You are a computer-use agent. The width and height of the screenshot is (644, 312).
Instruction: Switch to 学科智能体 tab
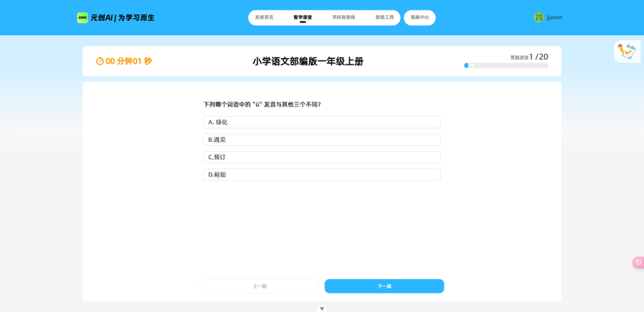click(344, 18)
